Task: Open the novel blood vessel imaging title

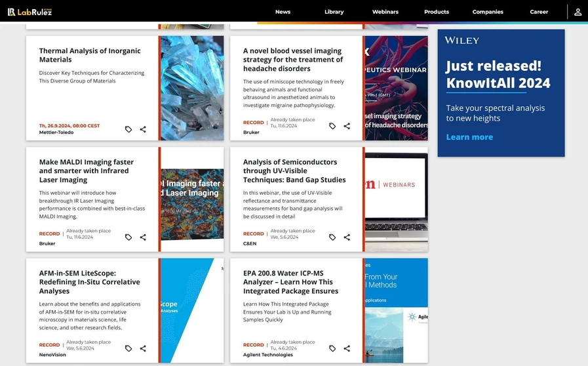Action: [x=293, y=60]
